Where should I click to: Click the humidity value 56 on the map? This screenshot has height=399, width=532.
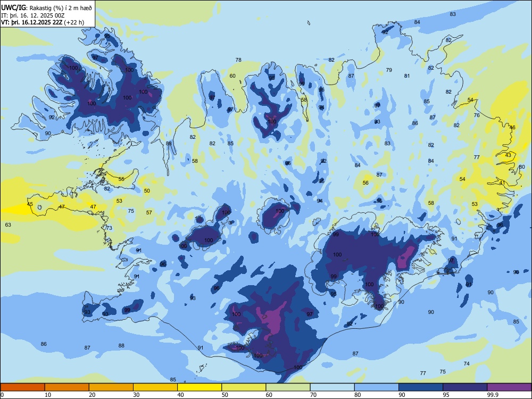click(x=365, y=183)
